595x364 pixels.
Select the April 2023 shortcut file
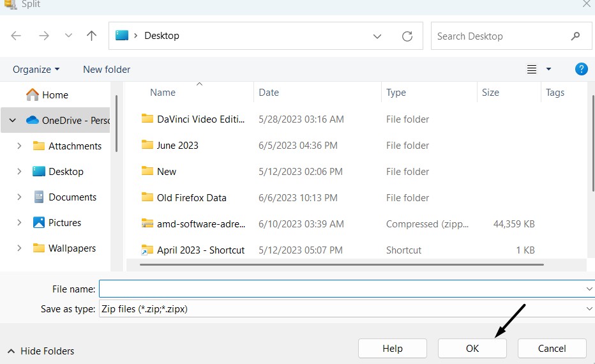200,250
